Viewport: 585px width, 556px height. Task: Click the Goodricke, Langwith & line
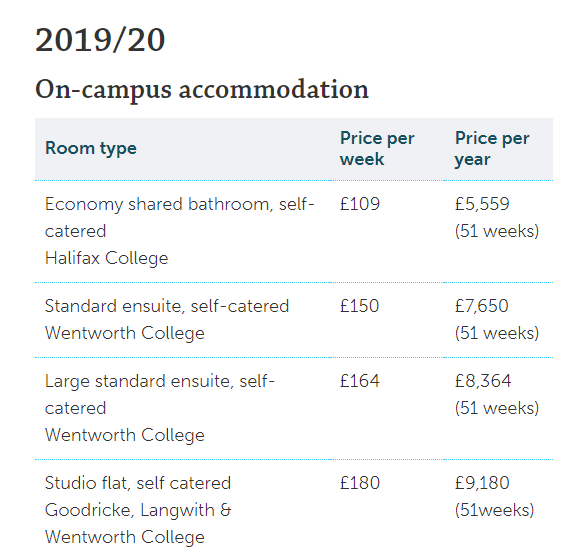point(138,510)
